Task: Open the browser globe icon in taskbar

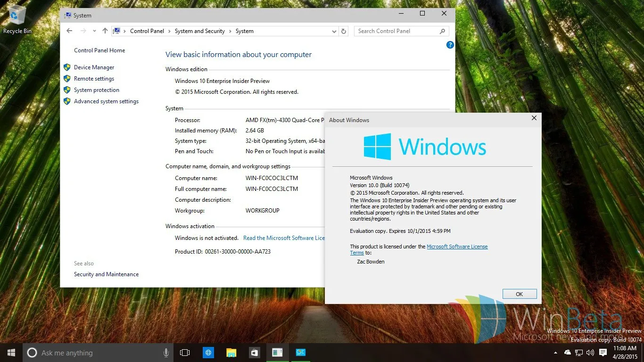Action: [208, 353]
